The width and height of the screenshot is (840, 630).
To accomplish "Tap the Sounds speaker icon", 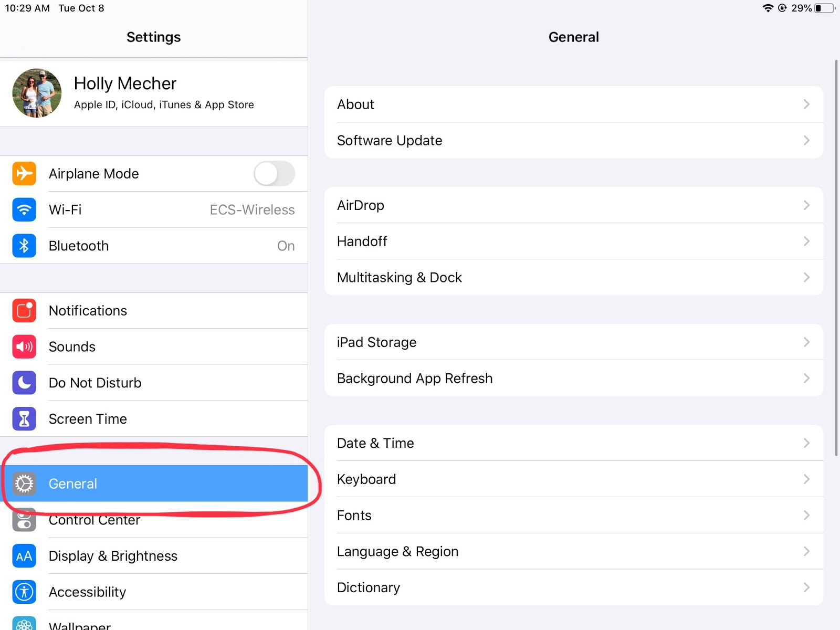I will click(x=24, y=346).
